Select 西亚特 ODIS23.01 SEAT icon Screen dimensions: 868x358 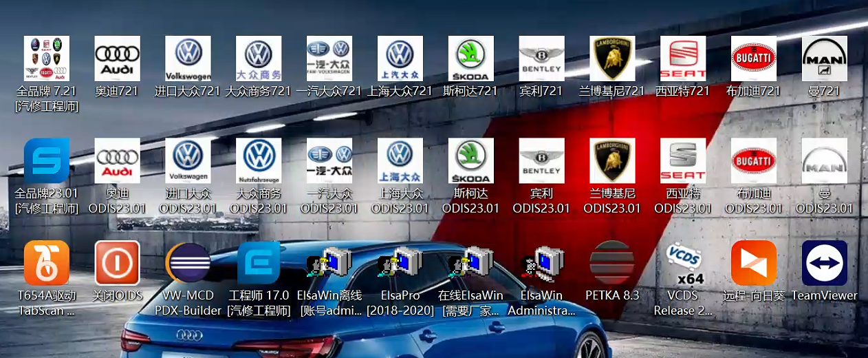[x=683, y=161]
